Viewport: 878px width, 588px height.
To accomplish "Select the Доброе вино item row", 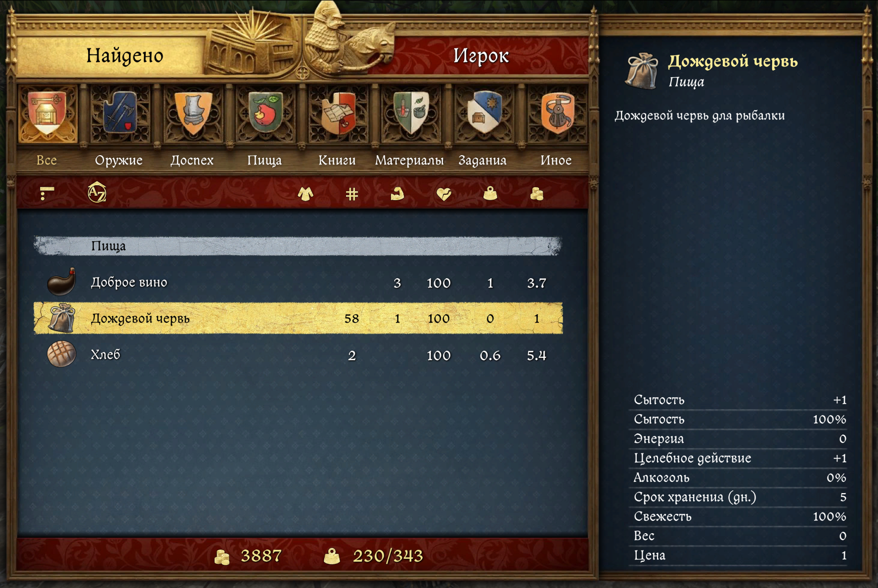I will point(298,282).
